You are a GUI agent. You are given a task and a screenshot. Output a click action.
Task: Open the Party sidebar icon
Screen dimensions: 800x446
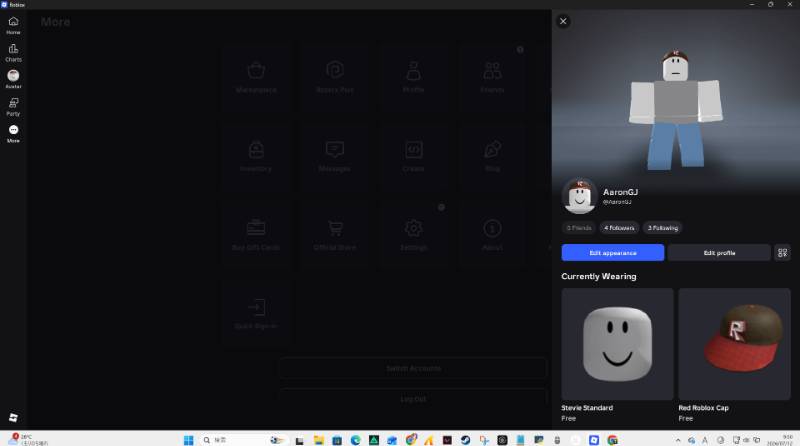(x=13, y=107)
